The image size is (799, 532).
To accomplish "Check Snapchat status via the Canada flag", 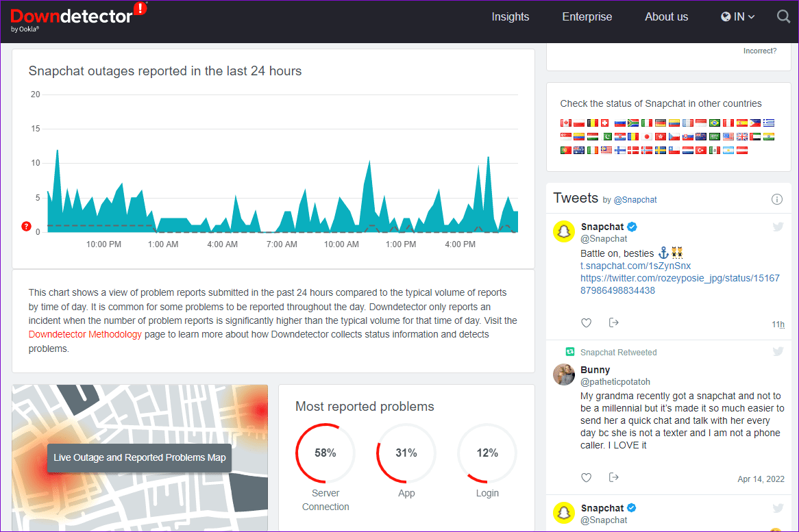I will [565, 123].
